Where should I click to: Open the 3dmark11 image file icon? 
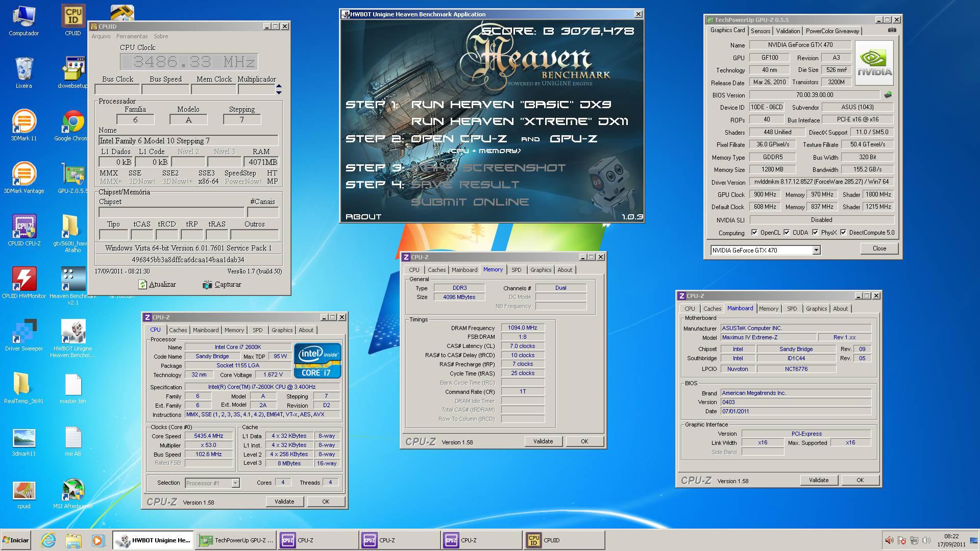coord(23,441)
